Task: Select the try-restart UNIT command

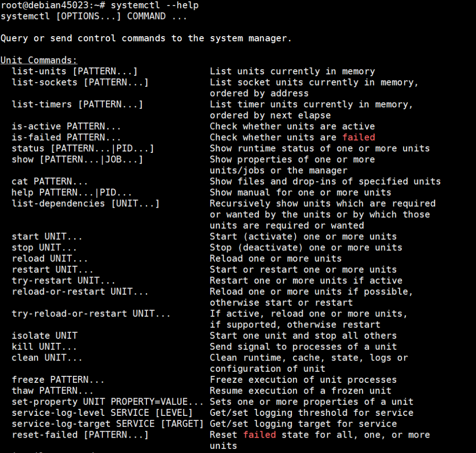Action: coord(63,281)
